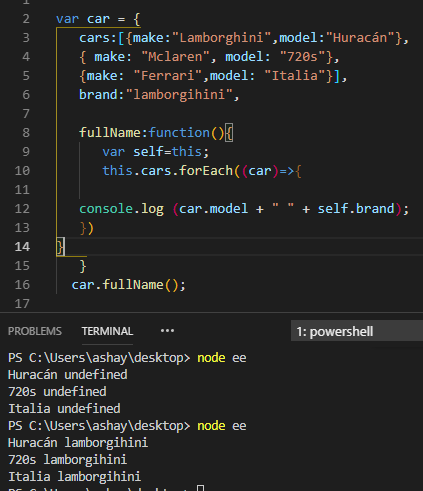The width and height of the screenshot is (423, 491).
Task: Click the "Mclaren" string on line 4
Action: tap(175, 57)
